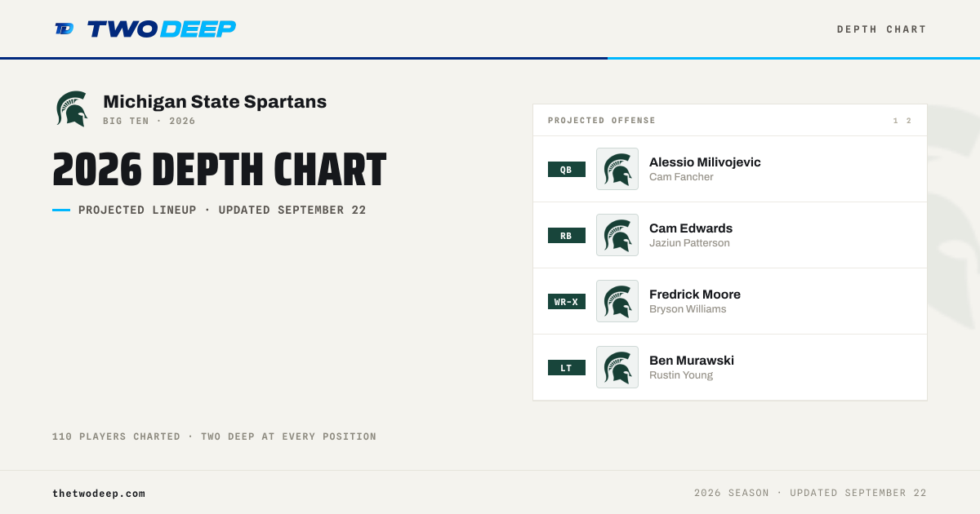Click the Michigan State Spartans helmet logo
The width and height of the screenshot is (980, 514).
point(72,109)
